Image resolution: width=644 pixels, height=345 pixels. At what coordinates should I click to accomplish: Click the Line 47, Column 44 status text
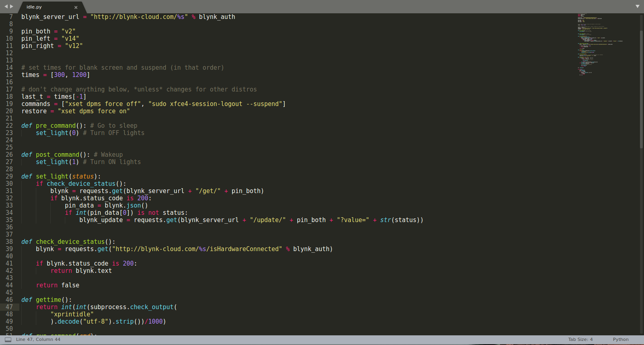(38, 339)
